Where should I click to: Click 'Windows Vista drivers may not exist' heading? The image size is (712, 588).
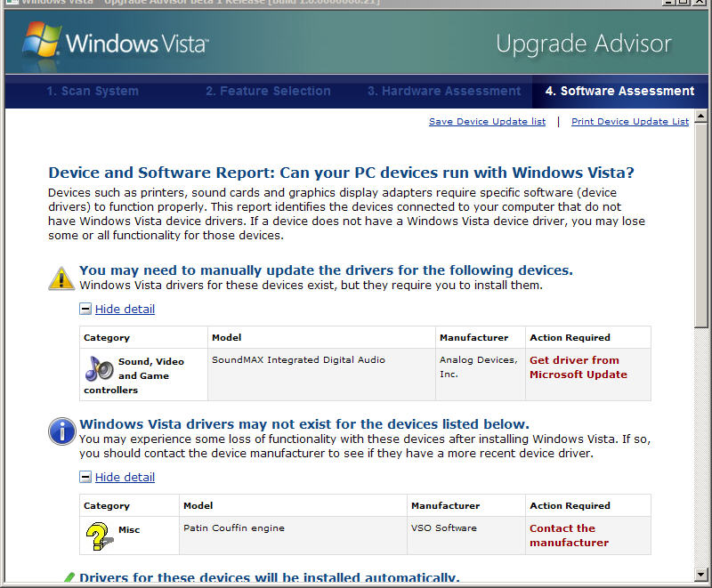coord(304,424)
